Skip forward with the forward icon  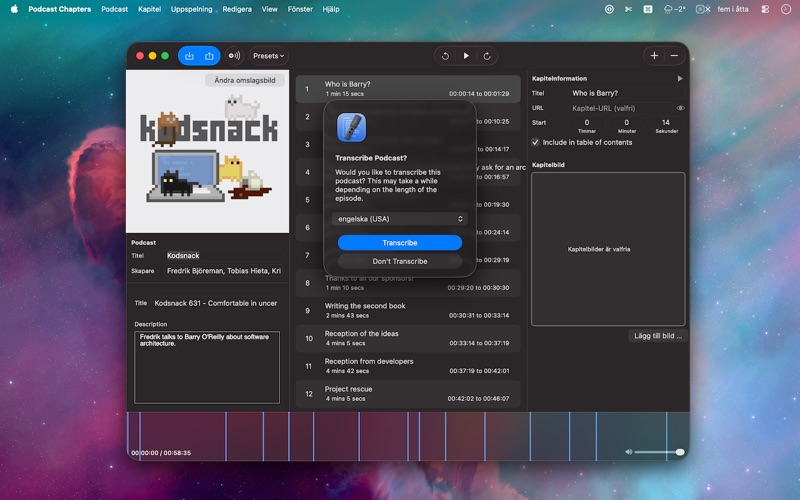click(487, 56)
